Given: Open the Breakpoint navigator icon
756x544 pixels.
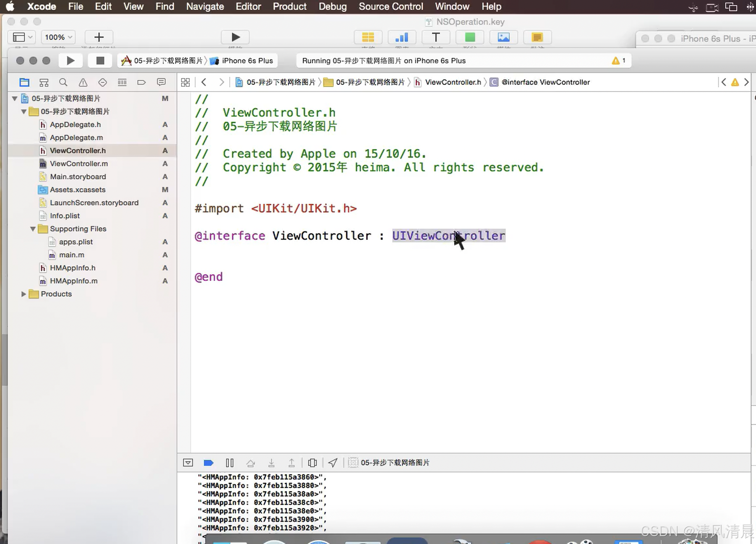Looking at the screenshot, I should [x=141, y=82].
